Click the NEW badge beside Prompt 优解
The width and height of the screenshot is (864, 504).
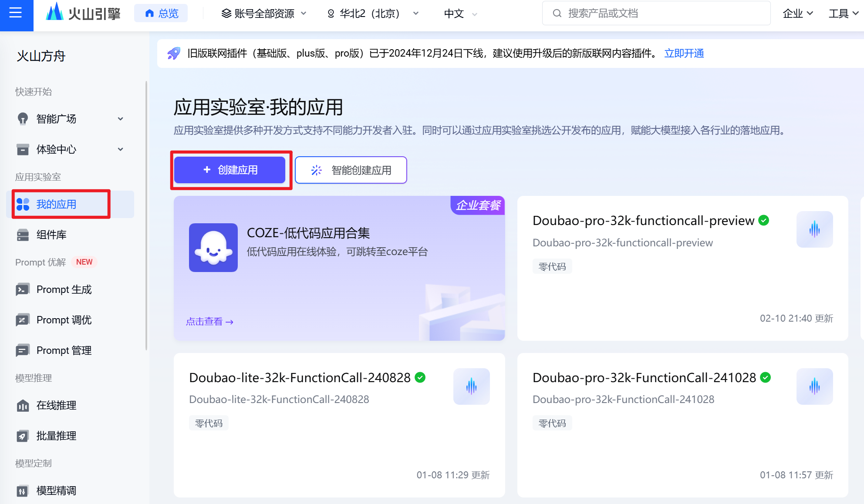tap(84, 262)
